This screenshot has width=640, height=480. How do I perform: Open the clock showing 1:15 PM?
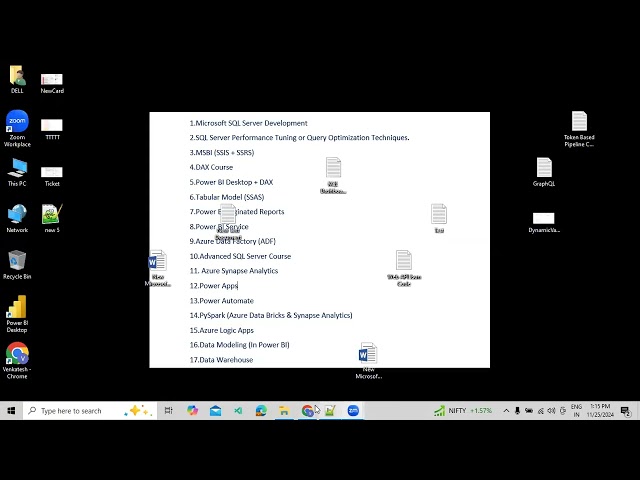[x=600, y=411]
